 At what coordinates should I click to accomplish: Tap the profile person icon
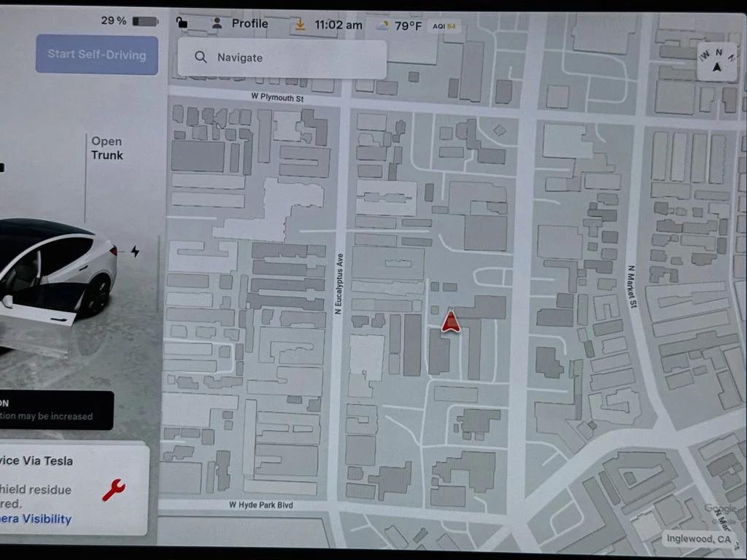coord(217,23)
